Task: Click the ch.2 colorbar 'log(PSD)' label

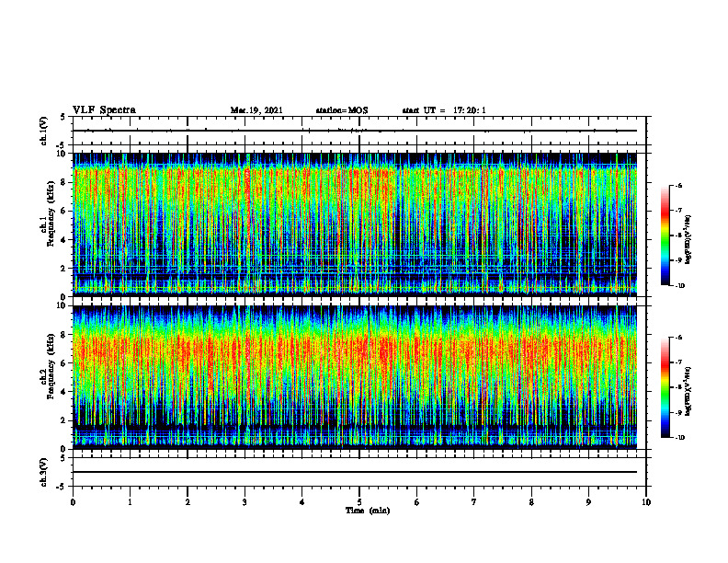Action: (688, 391)
